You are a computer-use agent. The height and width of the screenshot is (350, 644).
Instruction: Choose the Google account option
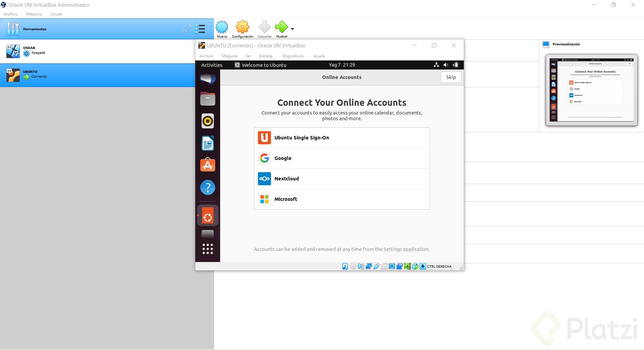342,158
